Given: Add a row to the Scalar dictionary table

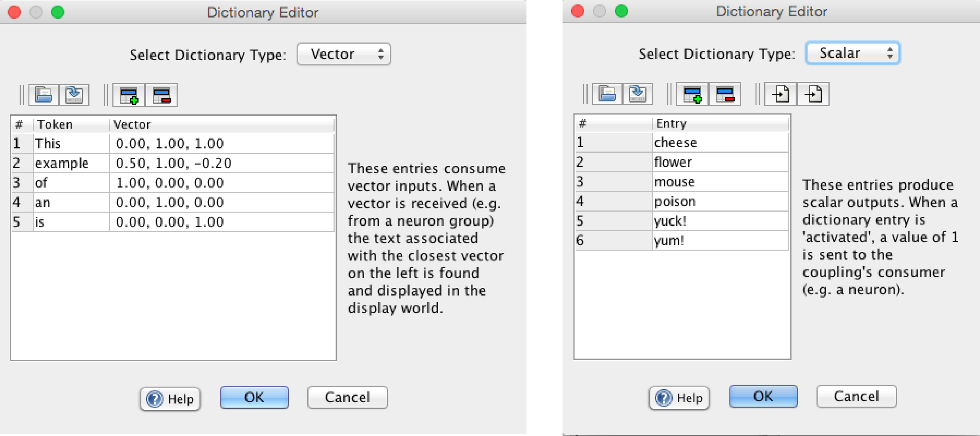Looking at the screenshot, I should coord(692,94).
